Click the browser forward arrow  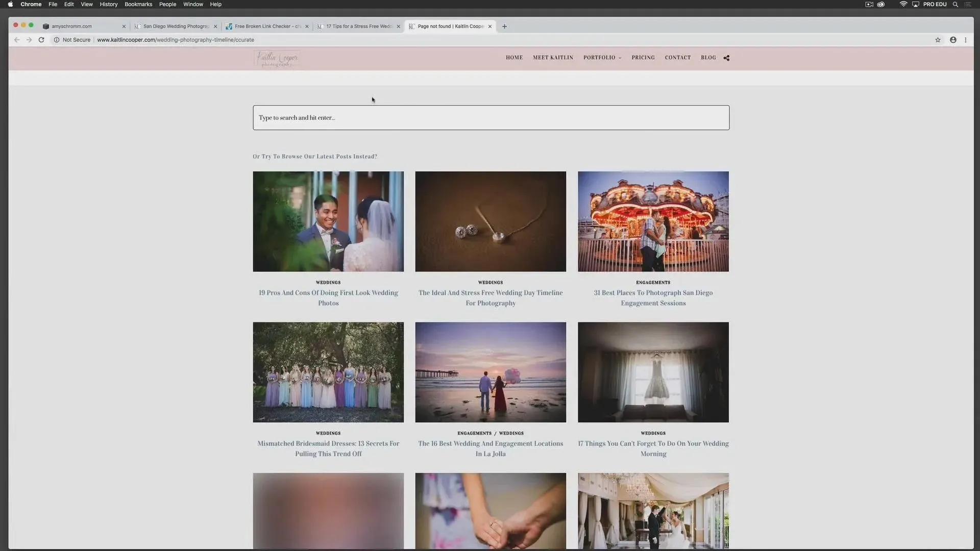[x=29, y=40]
